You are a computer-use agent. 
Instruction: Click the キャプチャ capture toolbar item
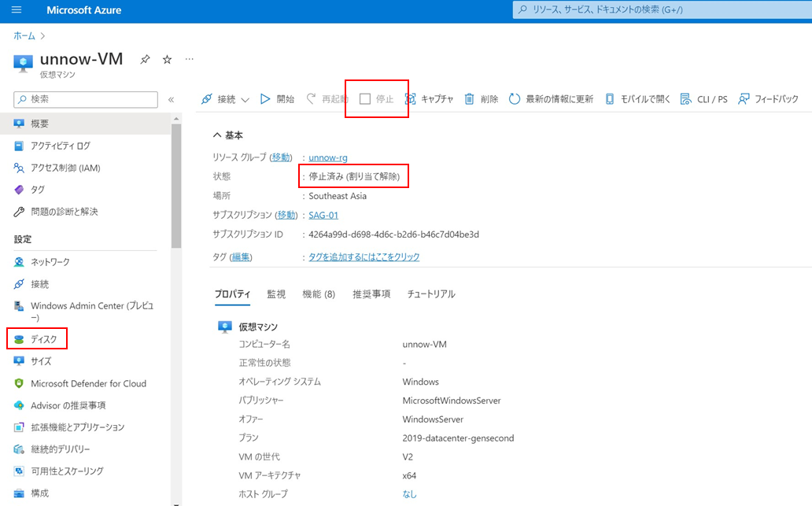coord(429,99)
